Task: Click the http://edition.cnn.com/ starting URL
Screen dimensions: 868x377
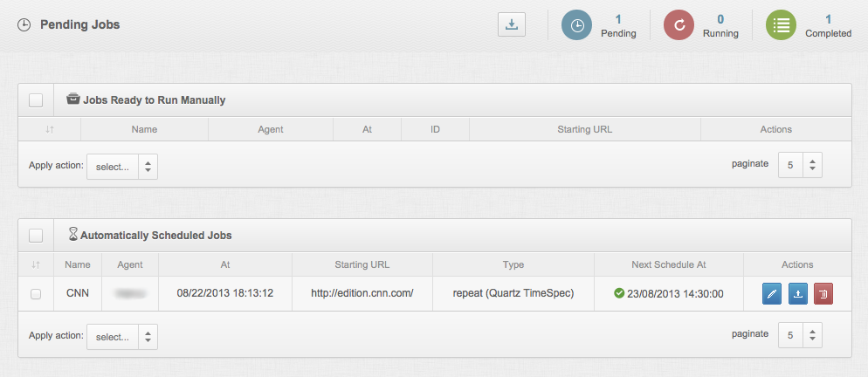Action: (362, 293)
